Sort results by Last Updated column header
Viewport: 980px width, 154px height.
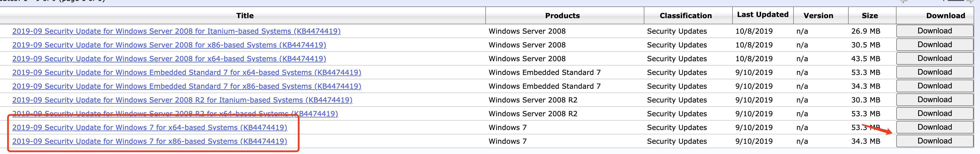click(x=762, y=14)
